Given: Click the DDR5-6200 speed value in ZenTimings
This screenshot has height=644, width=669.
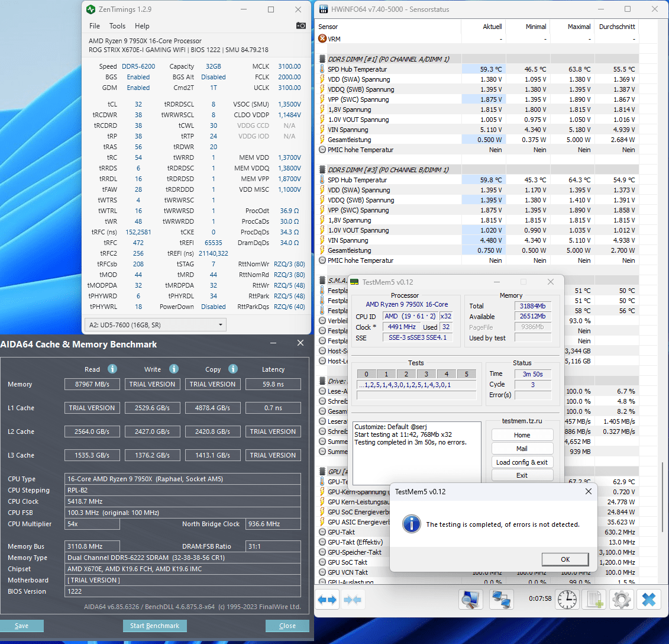Looking at the screenshot, I should pyautogui.click(x=138, y=66).
